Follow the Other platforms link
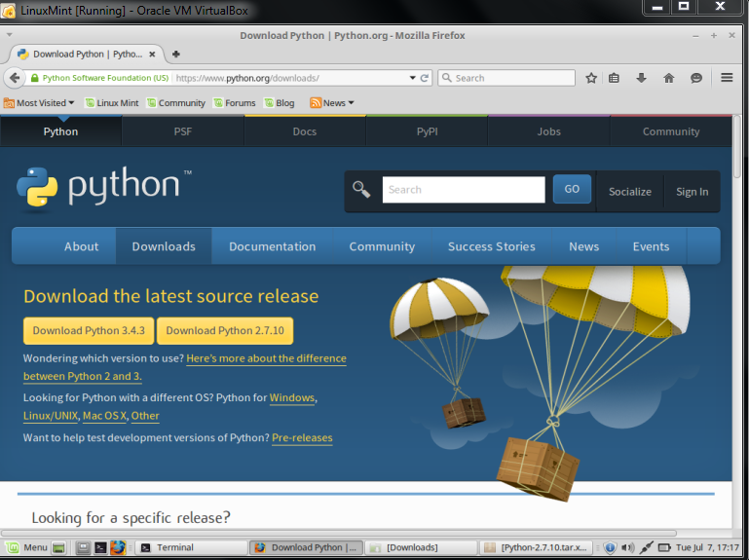 point(145,416)
